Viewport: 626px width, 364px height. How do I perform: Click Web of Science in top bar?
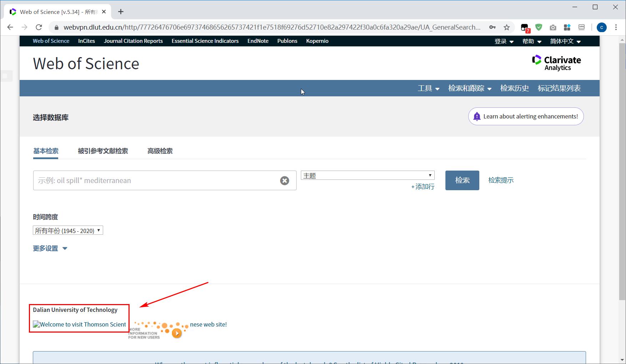pyautogui.click(x=51, y=41)
